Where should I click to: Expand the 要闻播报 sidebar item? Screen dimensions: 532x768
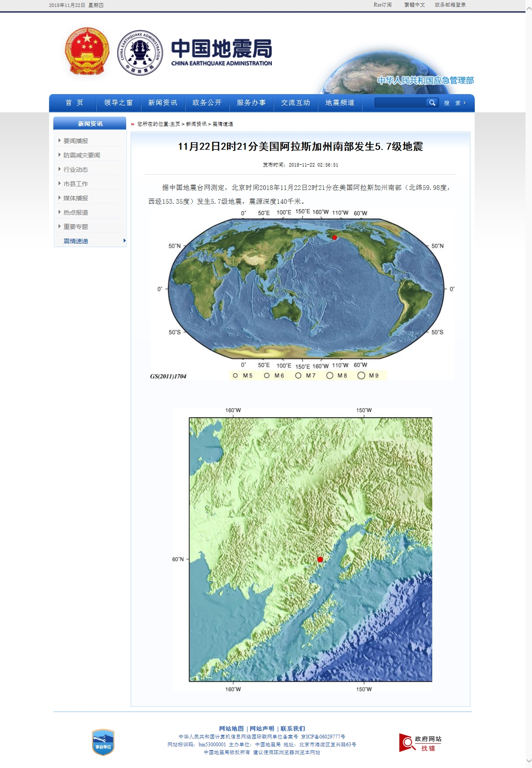pos(75,141)
